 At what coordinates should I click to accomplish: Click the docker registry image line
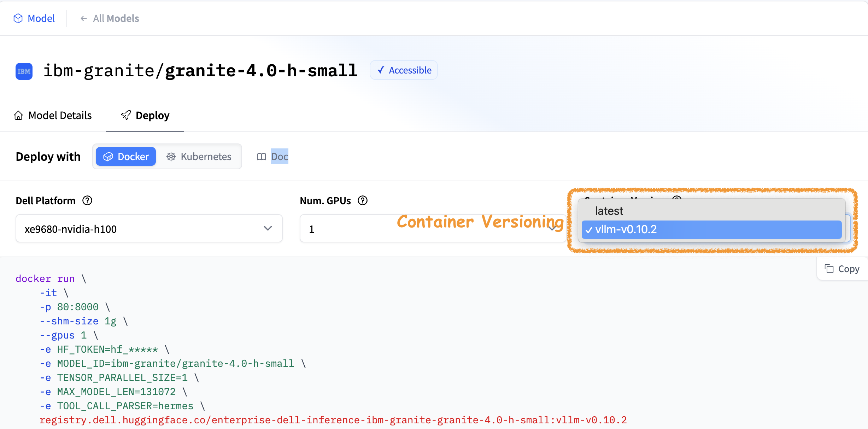[333, 420]
